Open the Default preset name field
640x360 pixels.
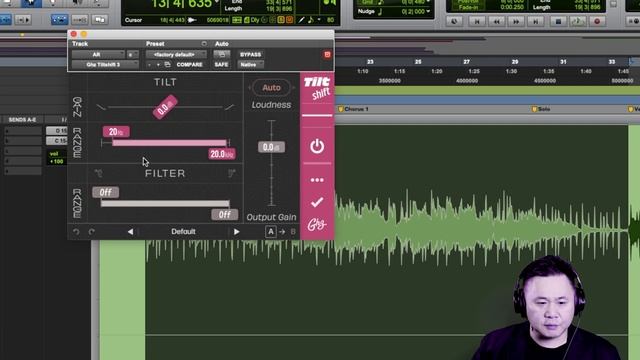tap(183, 232)
